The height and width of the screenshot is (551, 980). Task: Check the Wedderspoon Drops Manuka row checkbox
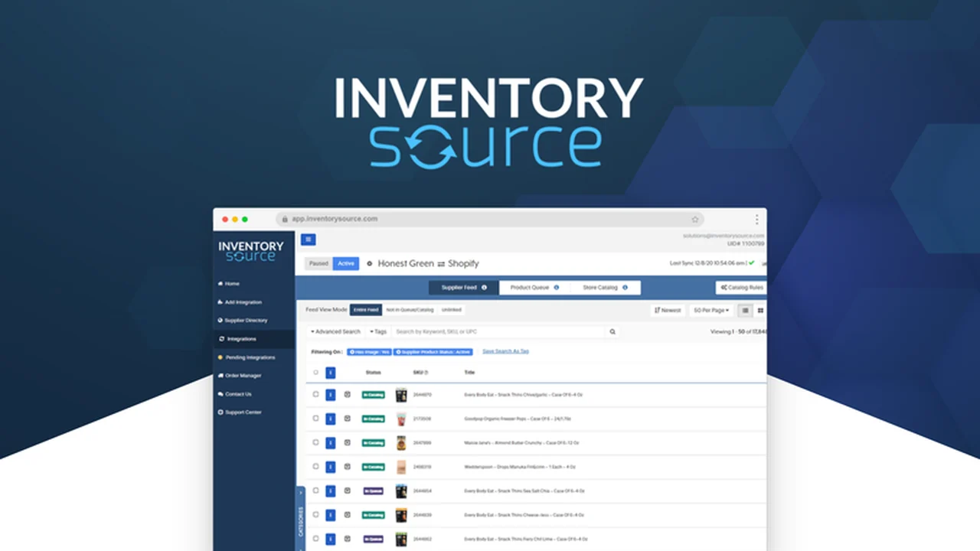pyautogui.click(x=315, y=466)
